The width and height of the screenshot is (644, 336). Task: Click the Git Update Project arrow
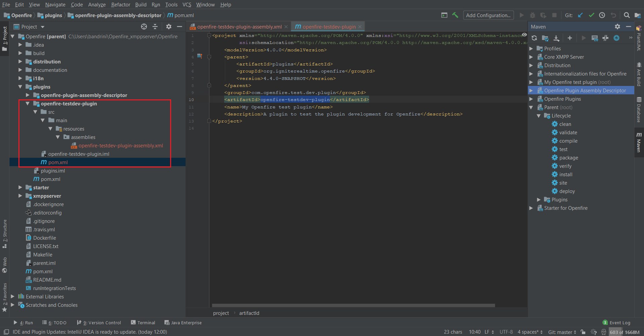(580, 15)
